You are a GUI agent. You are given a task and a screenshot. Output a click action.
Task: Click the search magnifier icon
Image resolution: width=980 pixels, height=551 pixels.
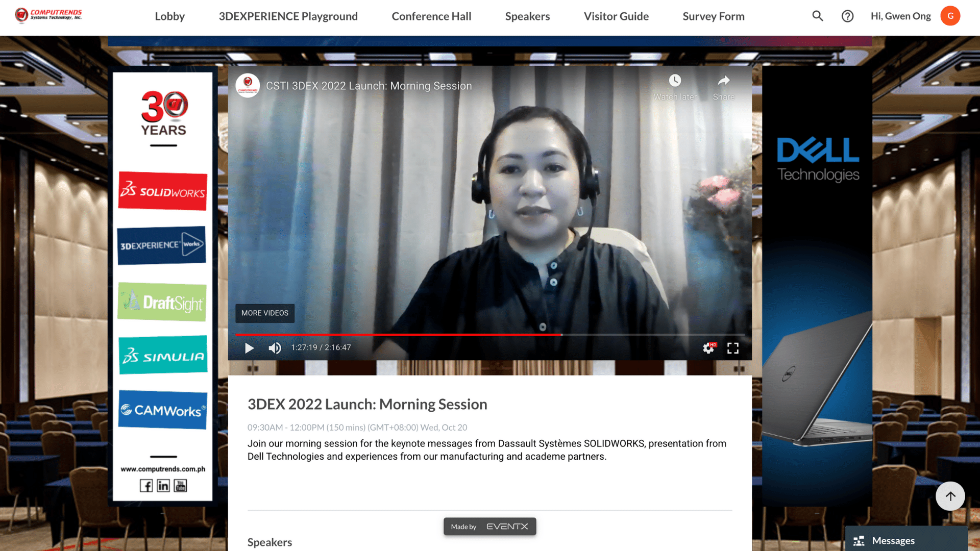(x=818, y=16)
